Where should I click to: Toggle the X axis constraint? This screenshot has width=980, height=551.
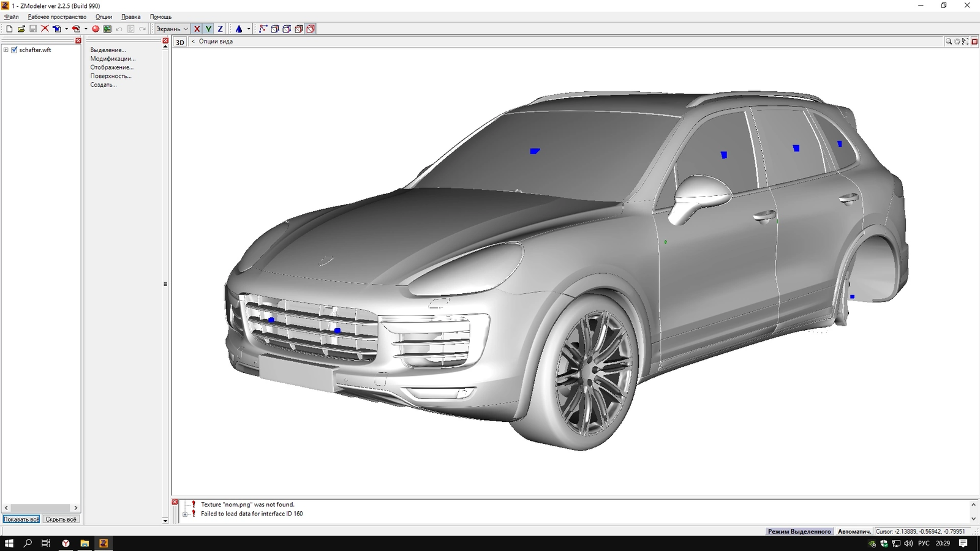[197, 29]
